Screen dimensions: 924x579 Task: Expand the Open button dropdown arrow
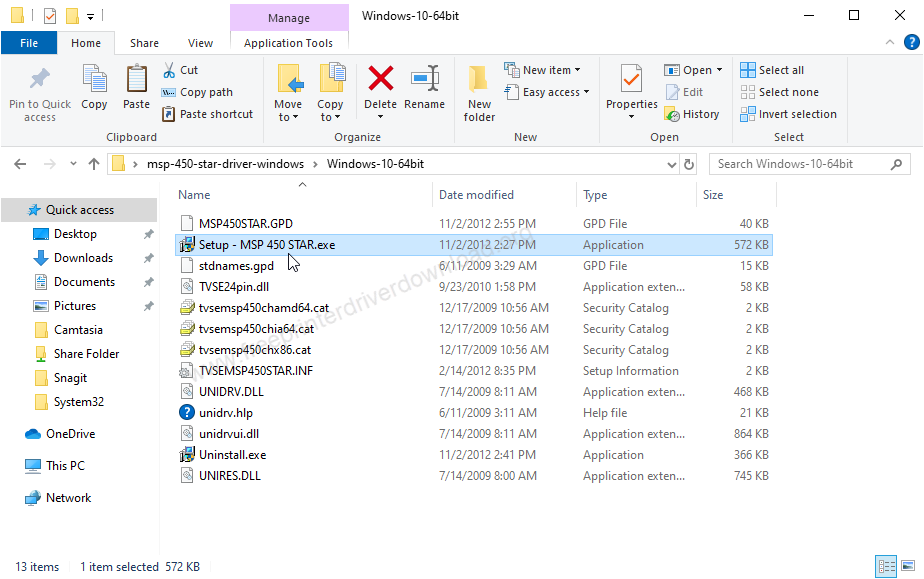720,70
